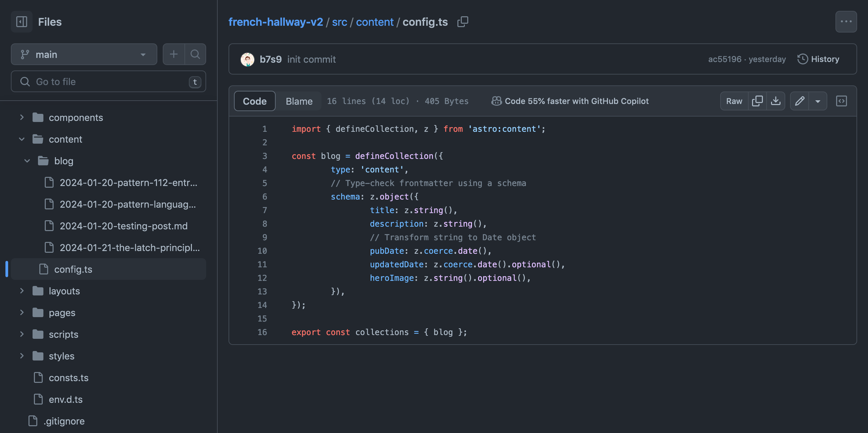This screenshot has height=433, width=868.
Task: Click the edit file pencil icon
Action: pos(800,101)
